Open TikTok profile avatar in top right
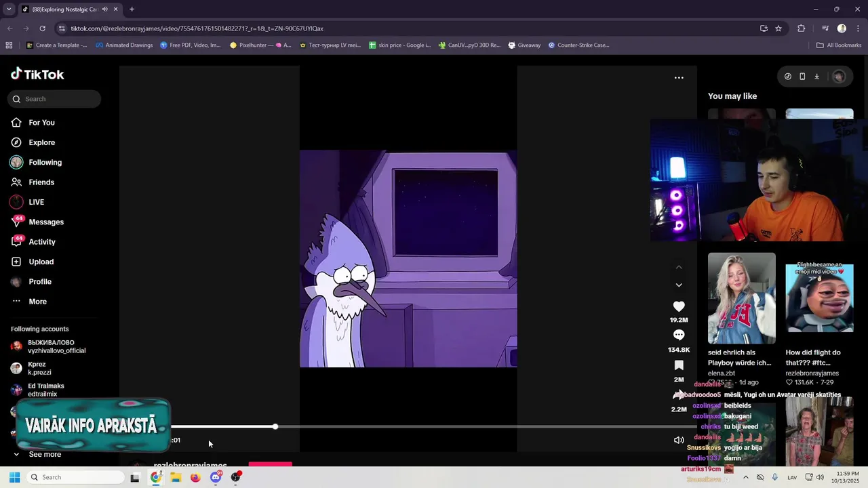 (839, 77)
